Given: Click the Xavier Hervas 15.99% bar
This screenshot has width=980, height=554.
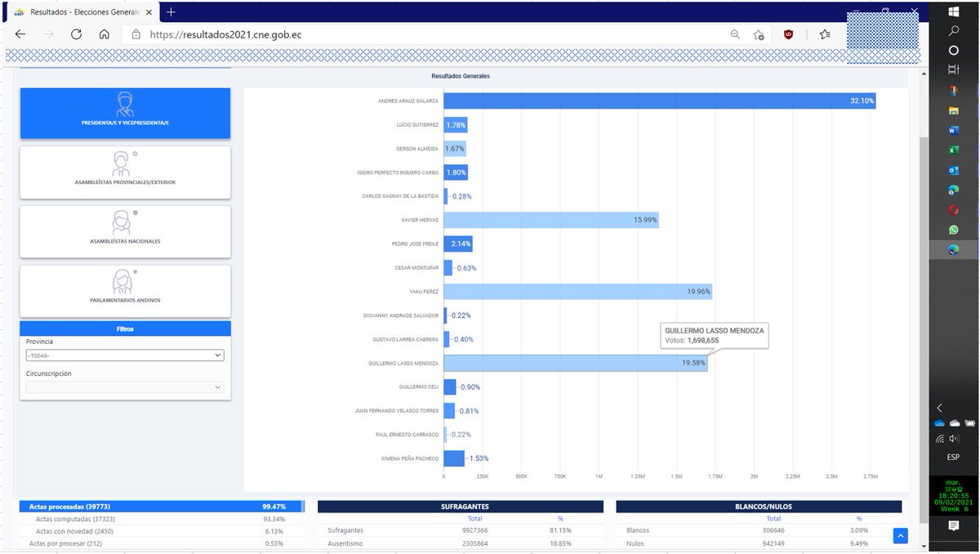Looking at the screenshot, I should (551, 220).
